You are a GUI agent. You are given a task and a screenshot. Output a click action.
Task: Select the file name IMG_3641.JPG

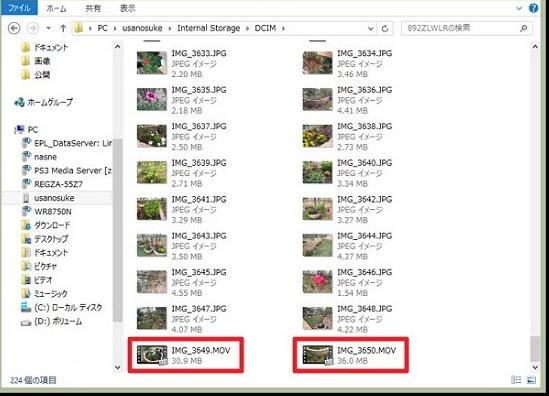[199, 199]
